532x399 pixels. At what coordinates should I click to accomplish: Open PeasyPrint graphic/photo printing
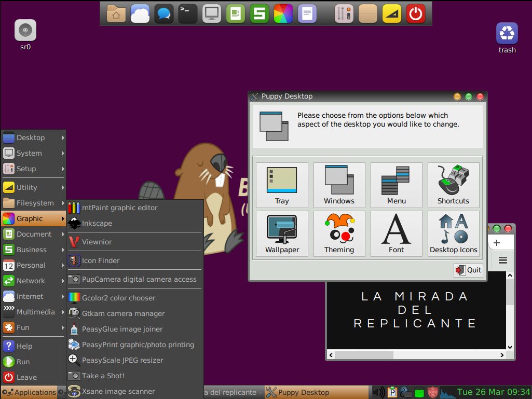(135, 345)
